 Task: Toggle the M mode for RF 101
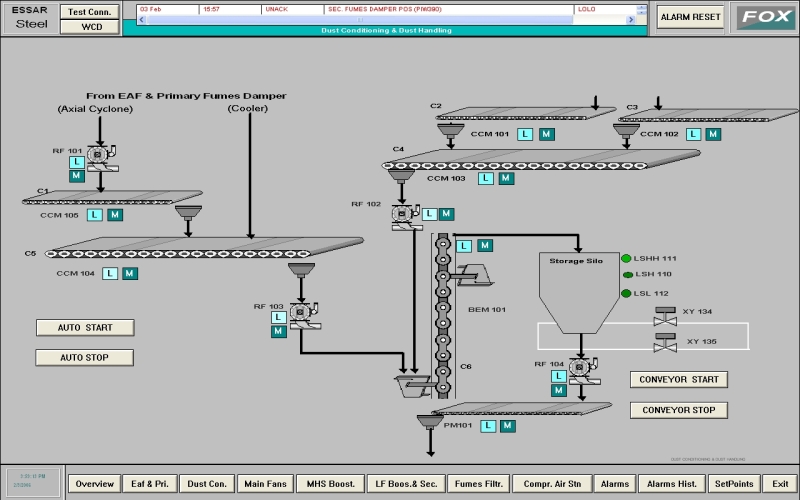77,176
